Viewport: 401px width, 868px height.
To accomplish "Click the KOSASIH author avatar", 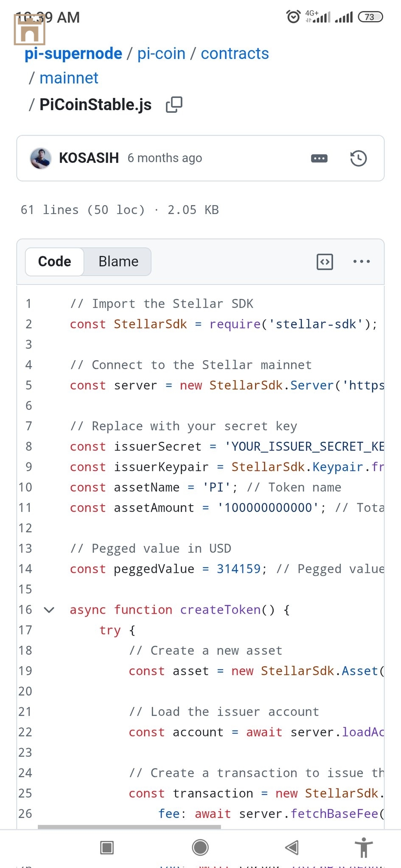I will coord(41,159).
